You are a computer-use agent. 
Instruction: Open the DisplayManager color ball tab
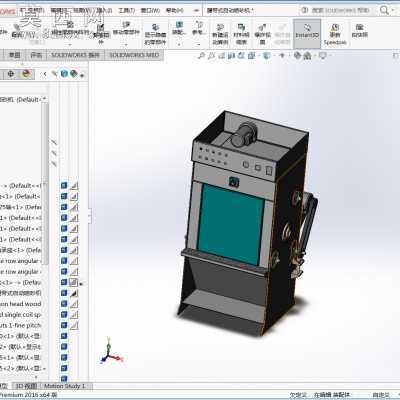tap(26, 74)
